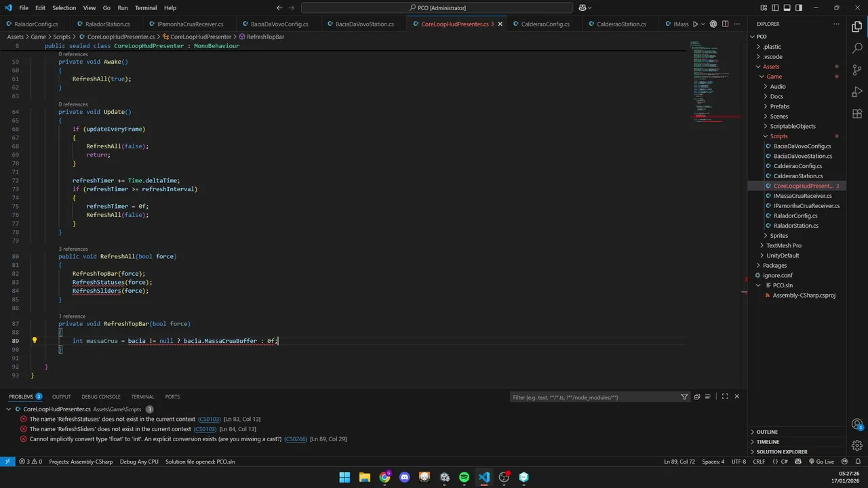Split the editor right

tap(725, 24)
